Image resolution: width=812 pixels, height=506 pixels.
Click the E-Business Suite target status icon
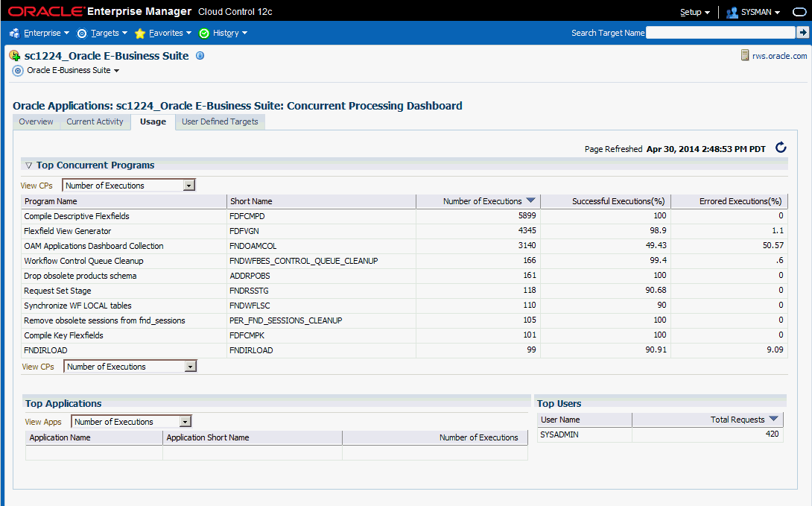[15, 55]
